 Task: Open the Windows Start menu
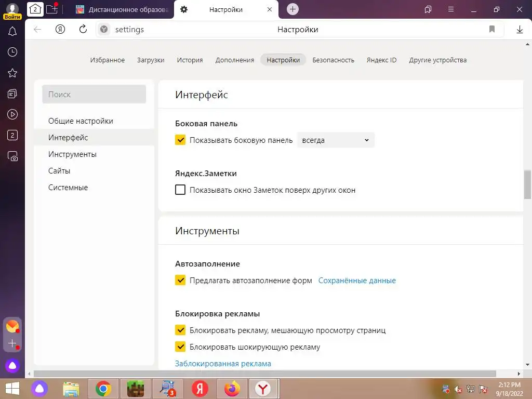point(12,389)
